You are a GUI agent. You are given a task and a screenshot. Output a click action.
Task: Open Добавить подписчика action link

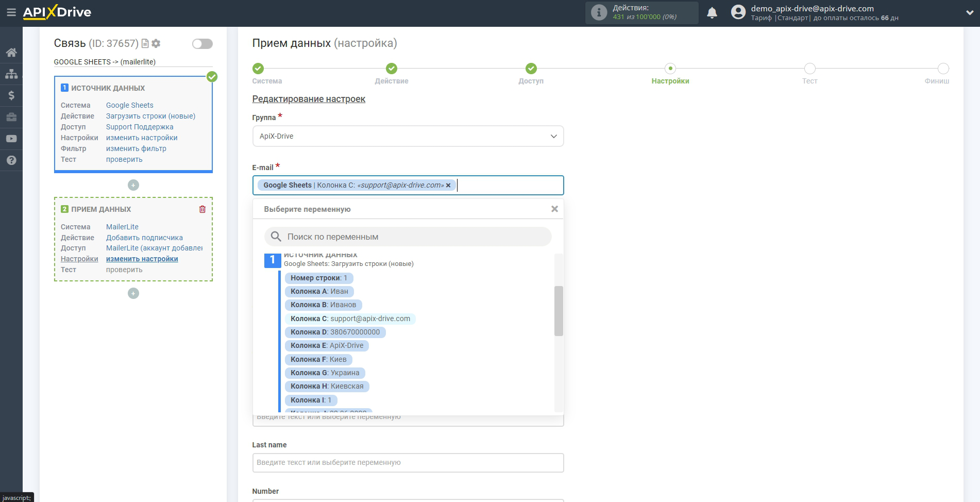144,238
